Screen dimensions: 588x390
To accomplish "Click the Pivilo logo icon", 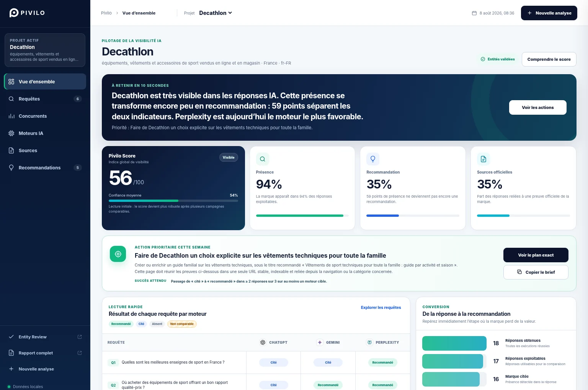I will 14,13.
